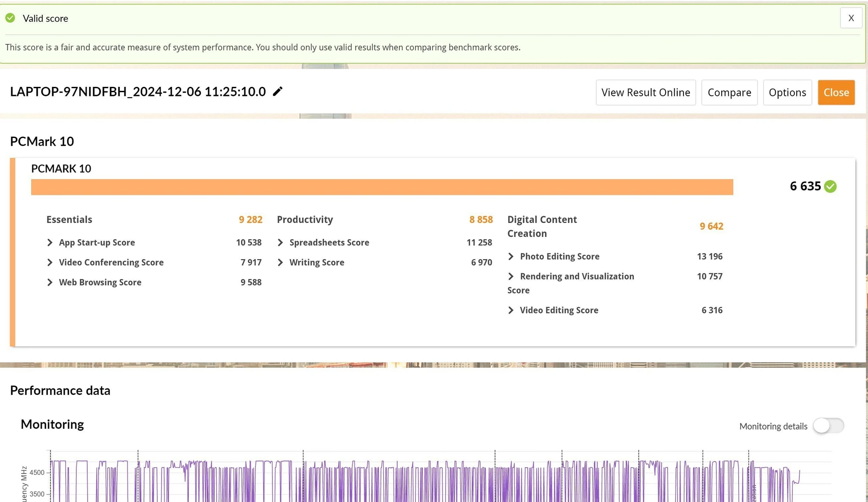The image size is (868, 502).
Task: Click the Monitoring section heading
Action: tap(52, 424)
